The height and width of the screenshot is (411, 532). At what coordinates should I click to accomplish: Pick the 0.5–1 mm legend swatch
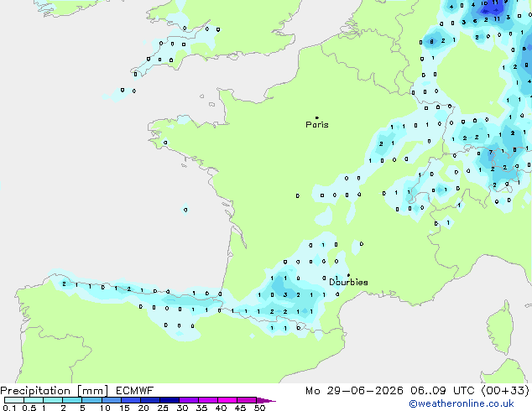[x=34, y=400]
